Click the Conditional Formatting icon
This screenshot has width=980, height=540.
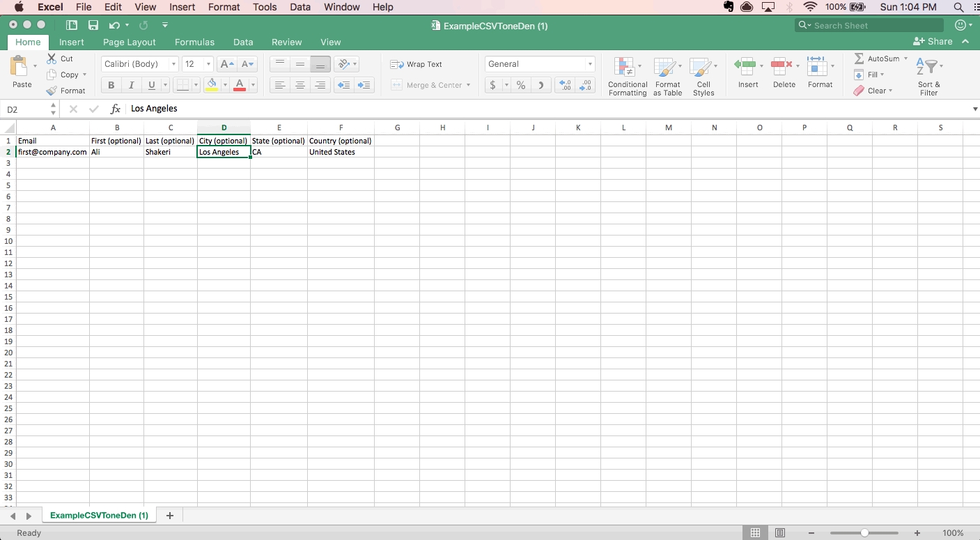tap(624, 68)
